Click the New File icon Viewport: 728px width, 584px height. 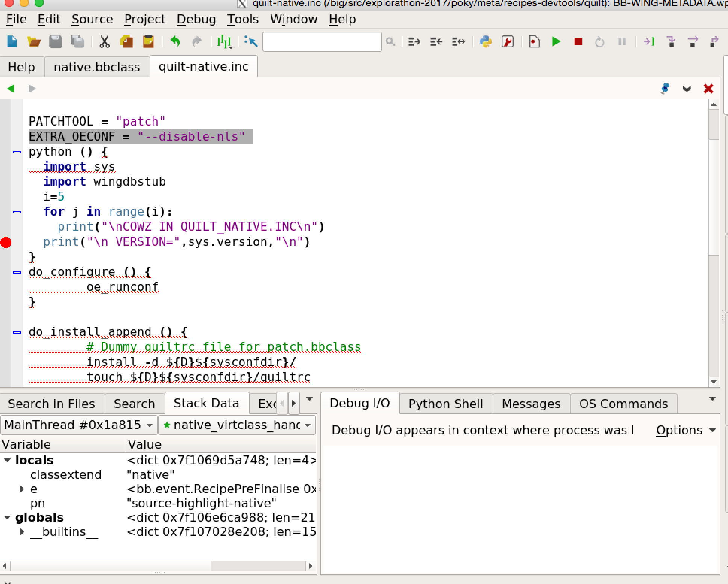tap(12, 41)
